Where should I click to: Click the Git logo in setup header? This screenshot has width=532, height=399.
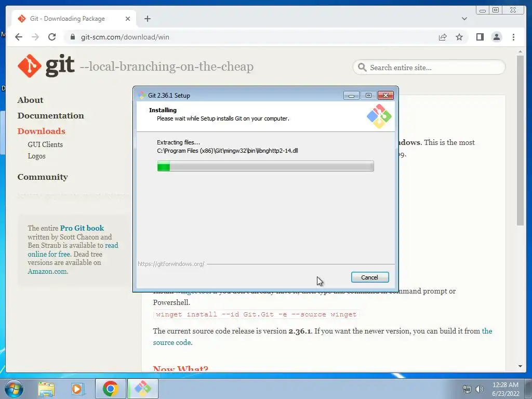pyautogui.click(x=379, y=116)
